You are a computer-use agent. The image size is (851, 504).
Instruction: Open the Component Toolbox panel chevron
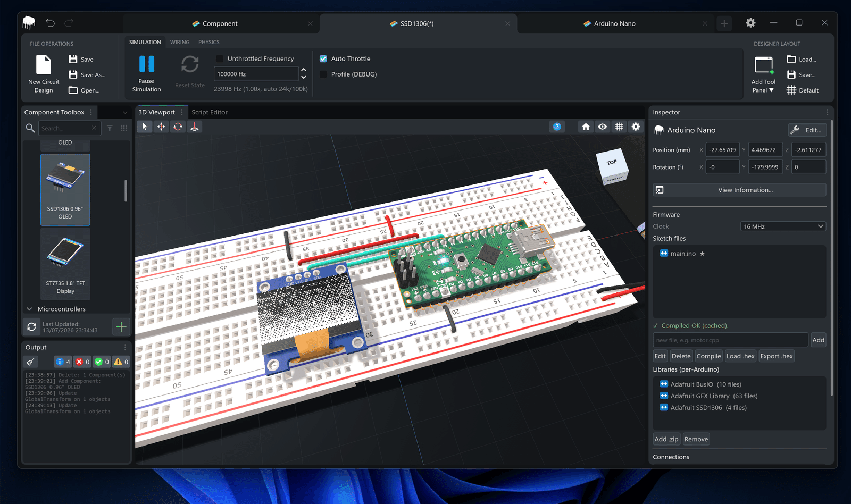point(125,112)
